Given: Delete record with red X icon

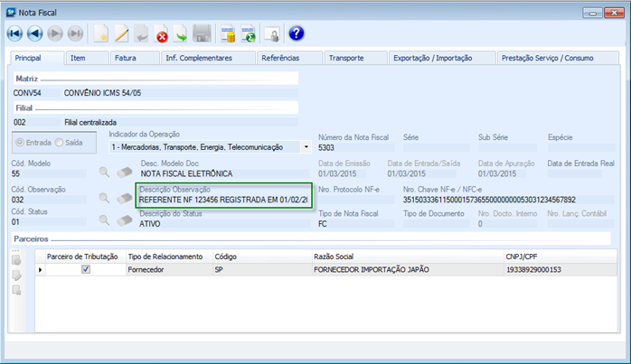Looking at the screenshot, I should pyautogui.click(x=163, y=35).
